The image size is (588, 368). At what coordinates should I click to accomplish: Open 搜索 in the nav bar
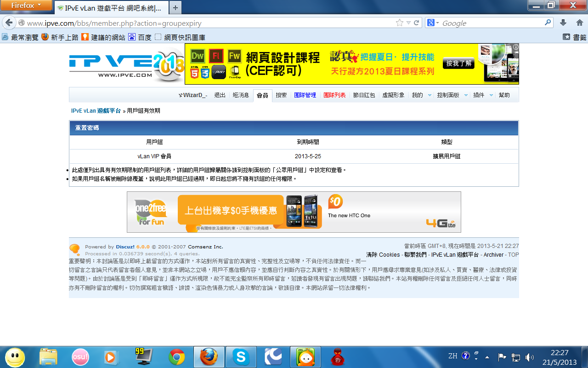click(x=281, y=95)
